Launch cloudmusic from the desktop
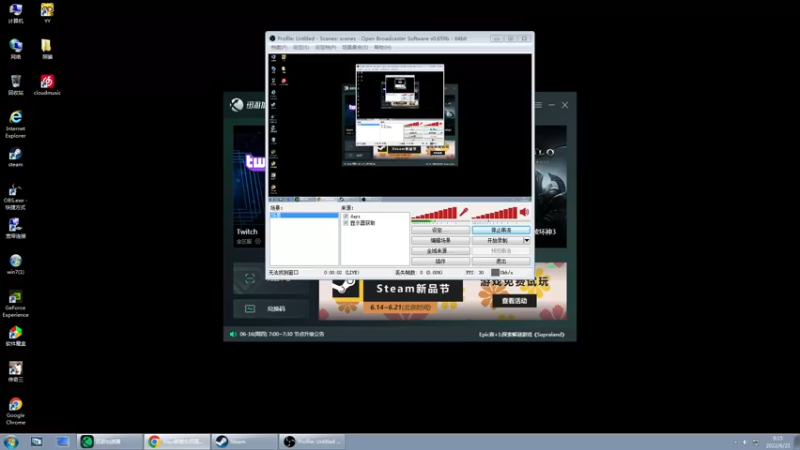Image resolution: width=800 pixels, height=450 pixels. pyautogui.click(x=47, y=85)
